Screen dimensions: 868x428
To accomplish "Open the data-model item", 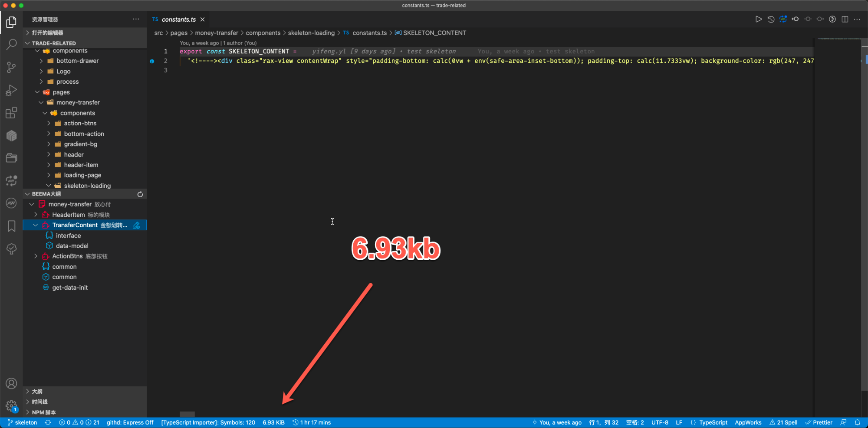I will 72,246.
